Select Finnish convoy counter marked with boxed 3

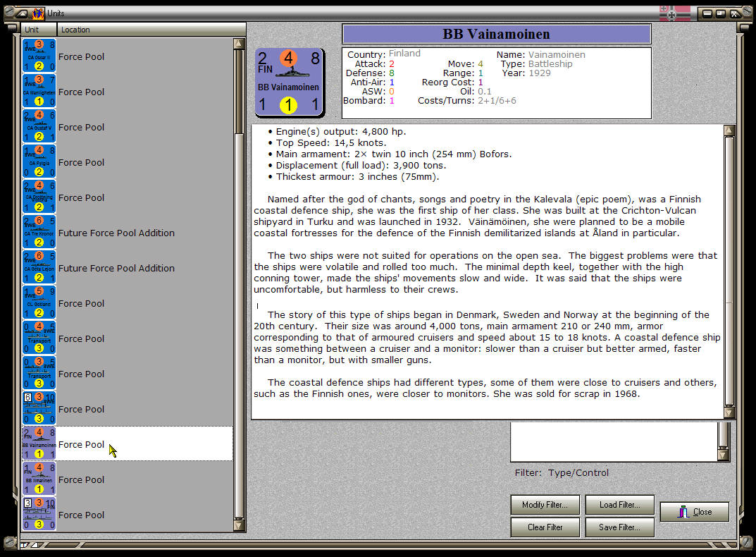coord(39,514)
